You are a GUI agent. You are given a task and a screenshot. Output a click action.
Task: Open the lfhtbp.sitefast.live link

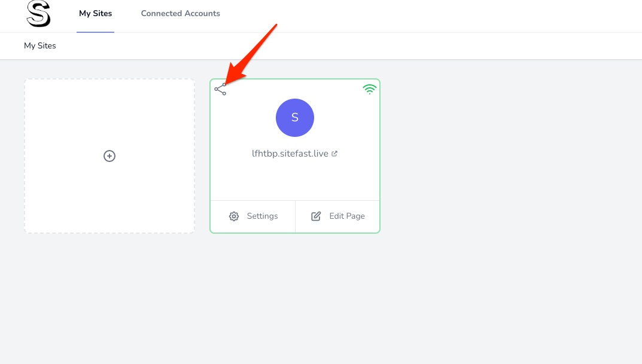point(290,154)
